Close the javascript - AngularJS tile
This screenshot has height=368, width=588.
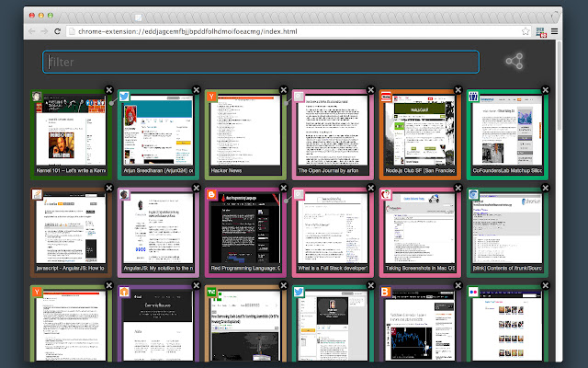(108, 188)
